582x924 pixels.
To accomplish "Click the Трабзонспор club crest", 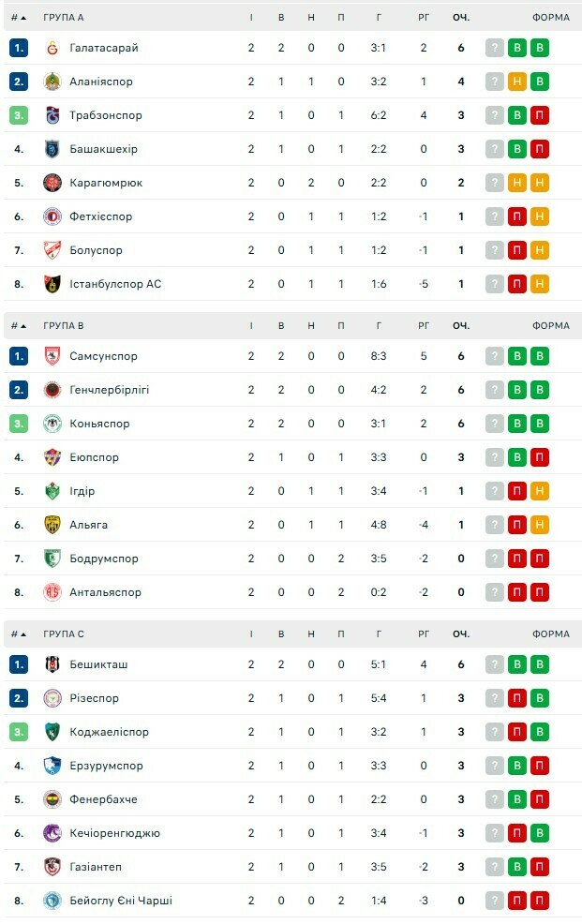I will (x=52, y=115).
